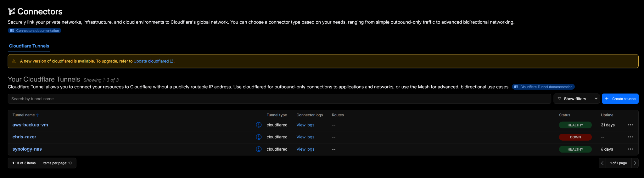Follow the Update cloudflared link
644x178 pixels.
point(153,61)
